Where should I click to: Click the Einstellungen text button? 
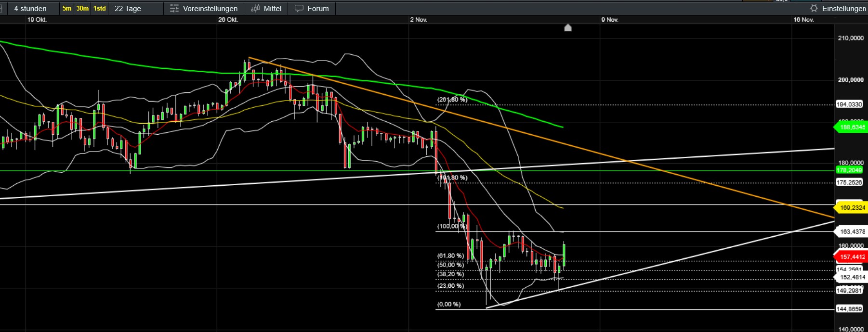pyautogui.click(x=843, y=9)
